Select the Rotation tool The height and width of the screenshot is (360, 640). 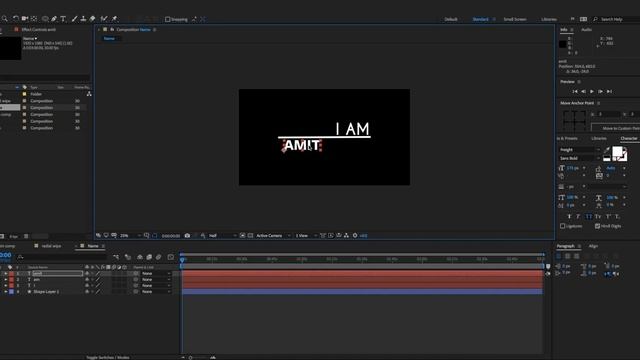pyautogui.click(x=16, y=19)
